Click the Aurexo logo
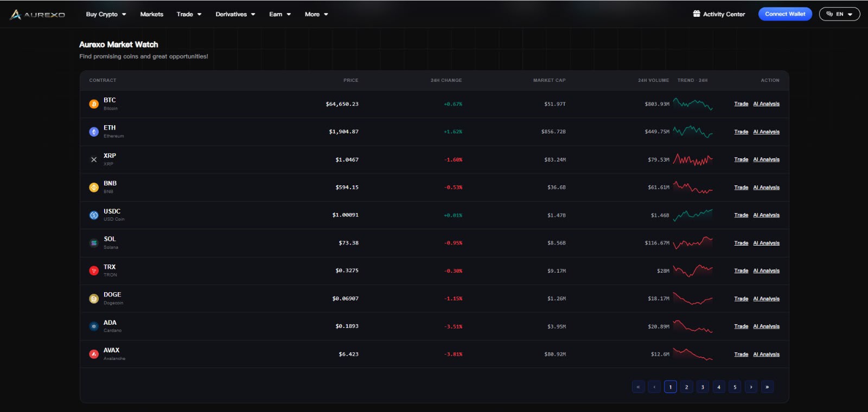Image resolution: width=868 pixels, height=412 pixels. coord(37,15)
